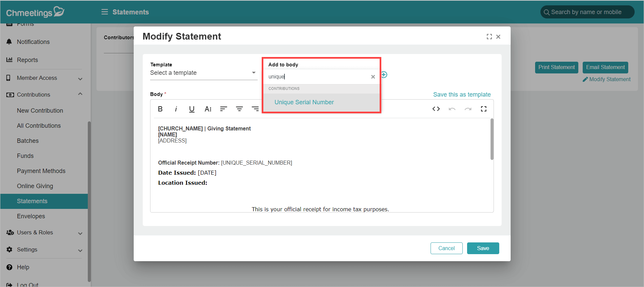
Task: Open the hamburger menu icon
Action: [x=105, y=12]
